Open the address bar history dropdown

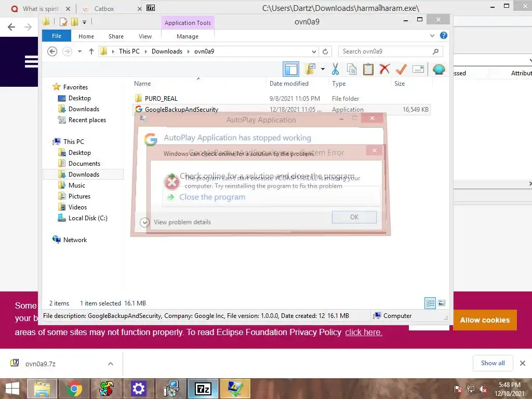click(x=314, y=51)
